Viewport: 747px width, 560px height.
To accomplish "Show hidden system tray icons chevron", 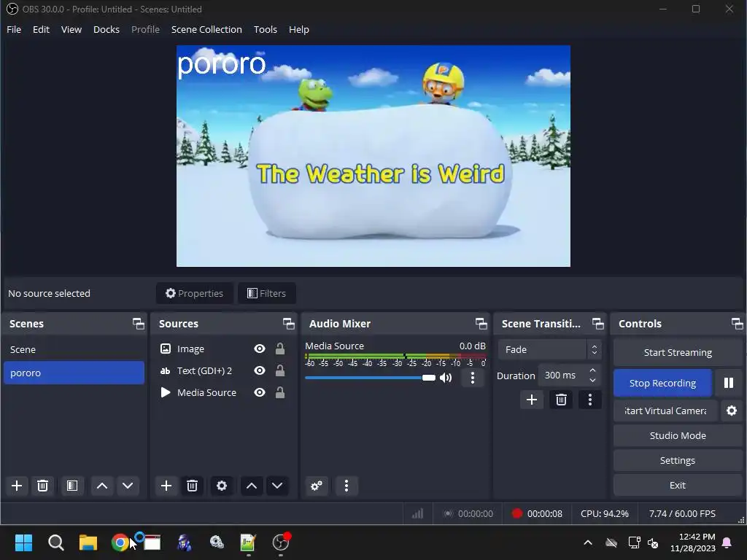I will (588, 542).
